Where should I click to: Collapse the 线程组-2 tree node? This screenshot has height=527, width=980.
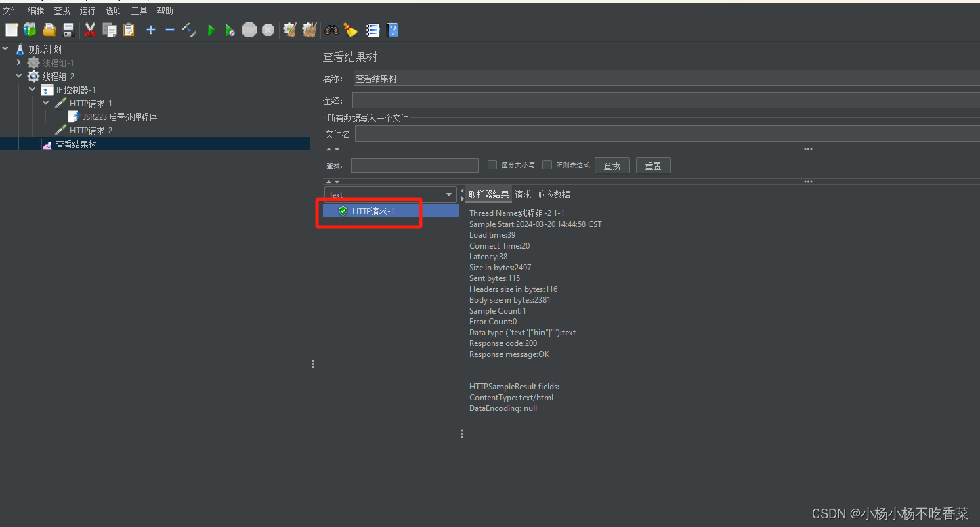tap(19, 76)
